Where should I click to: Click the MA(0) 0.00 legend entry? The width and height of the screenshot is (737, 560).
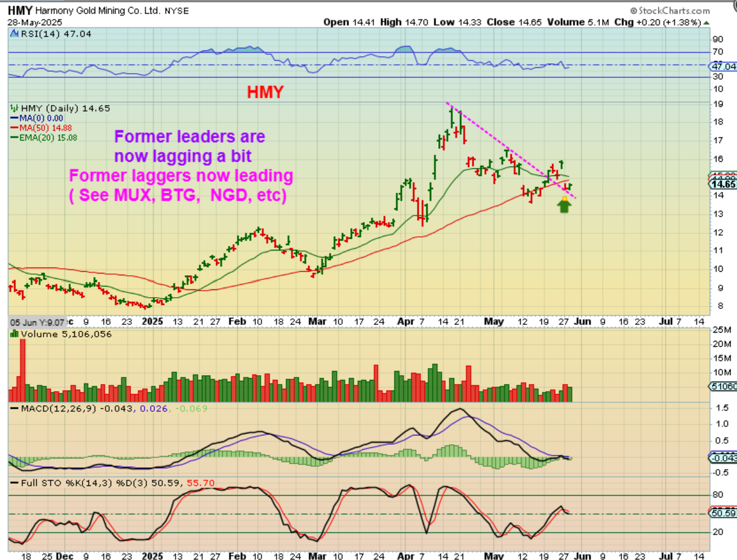point(37,118)
